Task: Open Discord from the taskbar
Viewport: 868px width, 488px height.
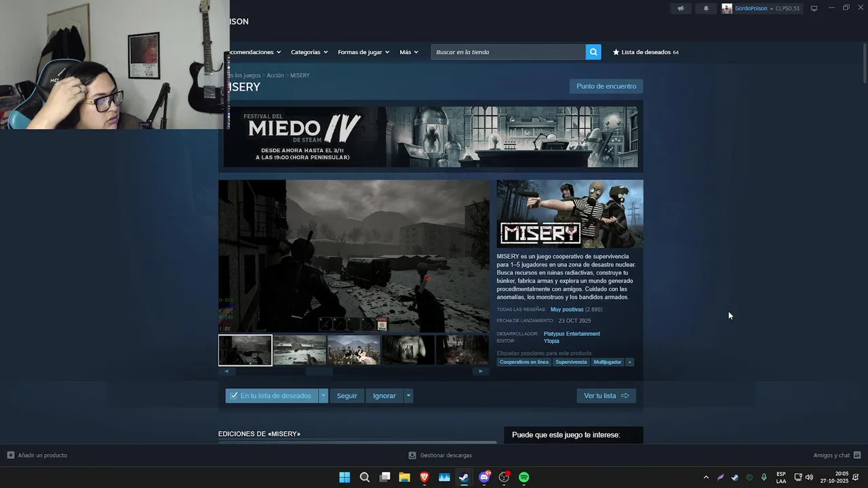Action: coord(484,477)
